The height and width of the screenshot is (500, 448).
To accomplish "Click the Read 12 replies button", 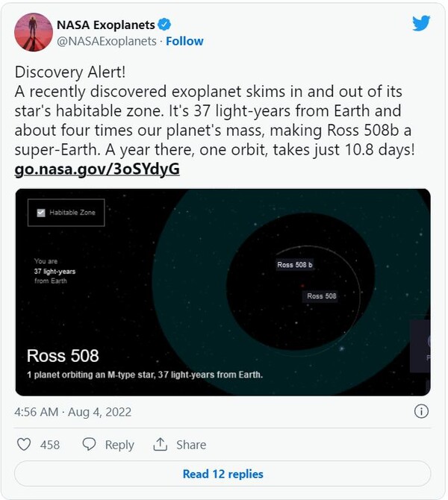I will point(223,474).
